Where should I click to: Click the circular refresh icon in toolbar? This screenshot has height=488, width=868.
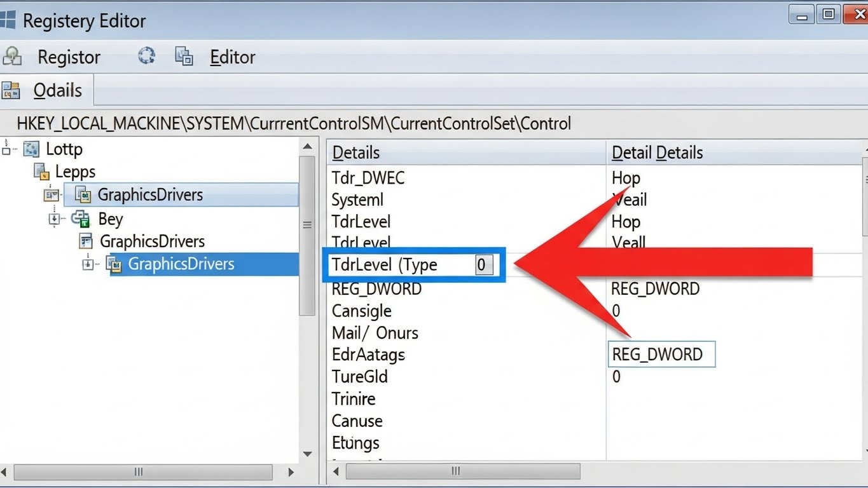coord(146,56)
